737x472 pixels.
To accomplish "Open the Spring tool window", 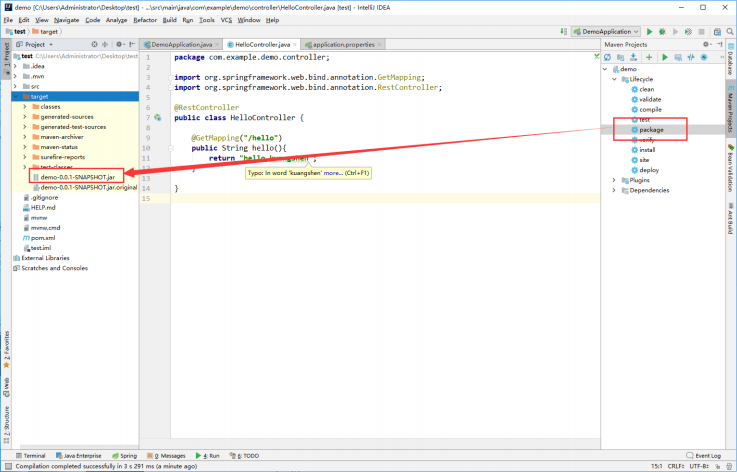I will [125, 456].
